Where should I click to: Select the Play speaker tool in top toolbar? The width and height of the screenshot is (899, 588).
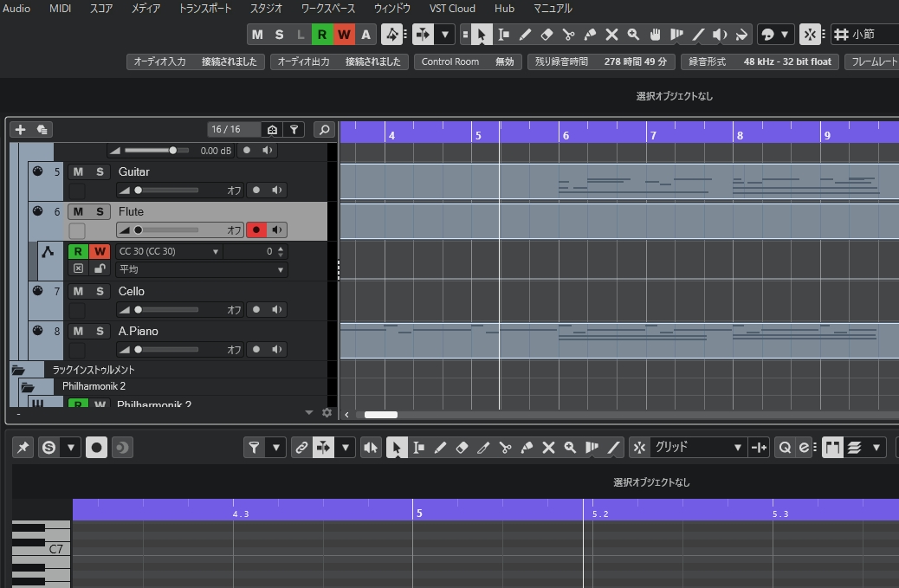tap(720, 35)
